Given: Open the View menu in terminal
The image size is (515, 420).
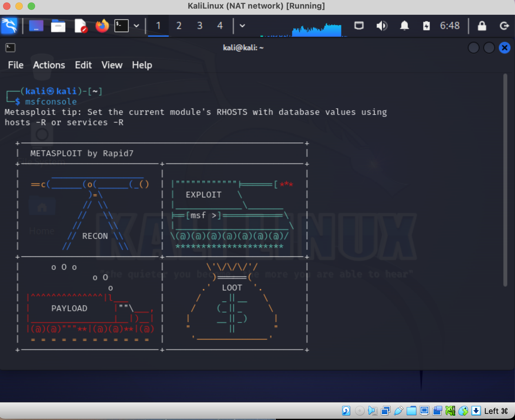Looking at the screenshot, I should 112,65.
